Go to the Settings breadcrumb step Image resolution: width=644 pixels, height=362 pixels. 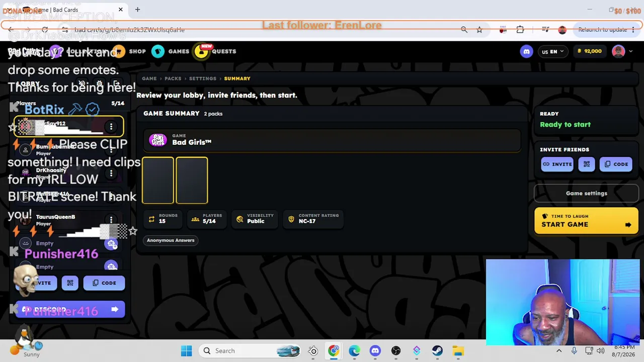(x=202, y=78)
